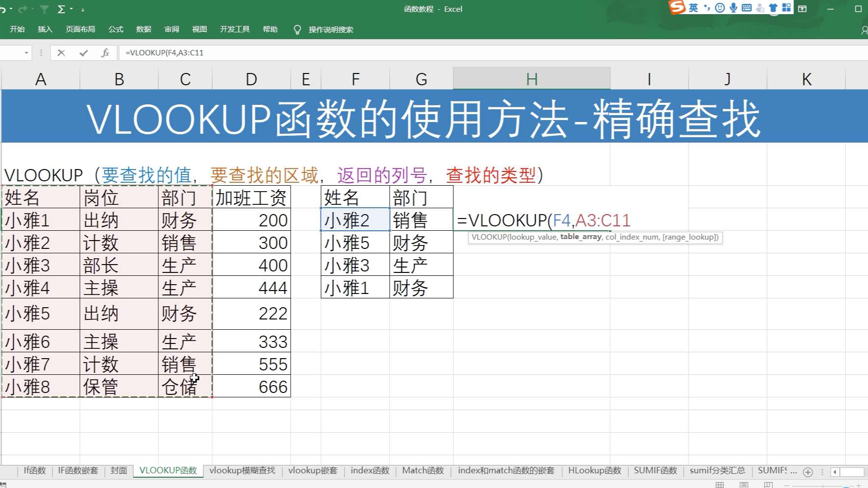
Task: Click the 仓储 department cell
Action: [x=185, y=387]
